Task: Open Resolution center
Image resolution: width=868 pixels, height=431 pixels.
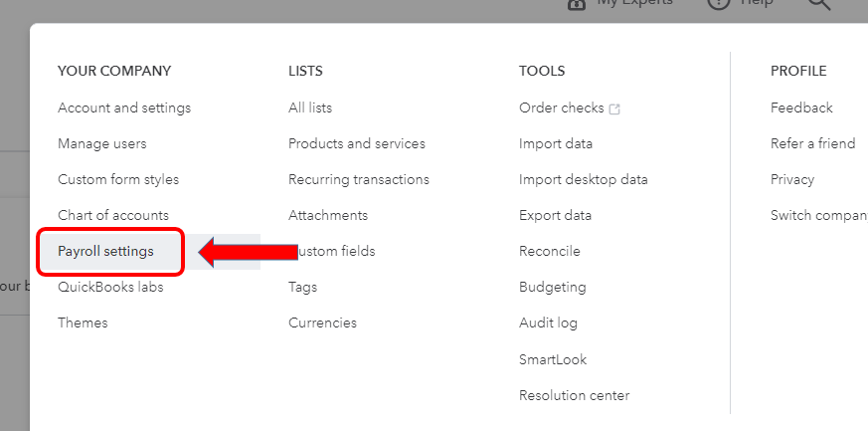Action: [x=574, y=395]
